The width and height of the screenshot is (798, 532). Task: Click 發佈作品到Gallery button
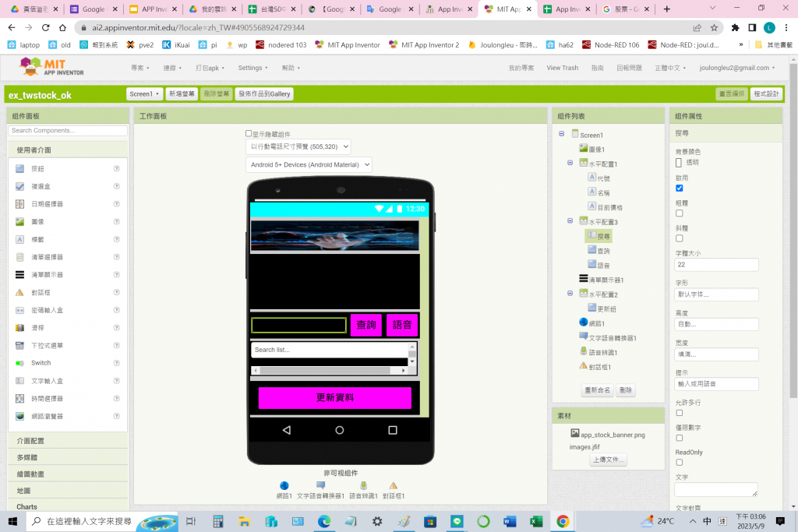(x=264, y=94)
